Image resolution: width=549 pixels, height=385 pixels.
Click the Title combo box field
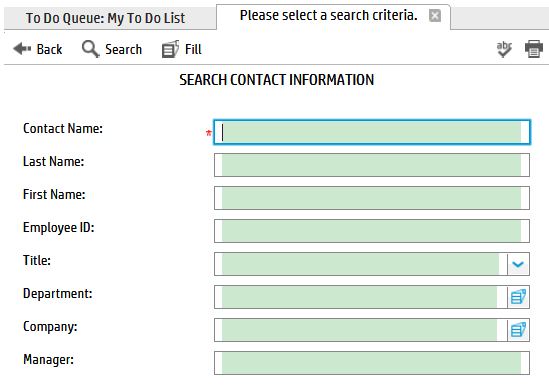[361, 264]
